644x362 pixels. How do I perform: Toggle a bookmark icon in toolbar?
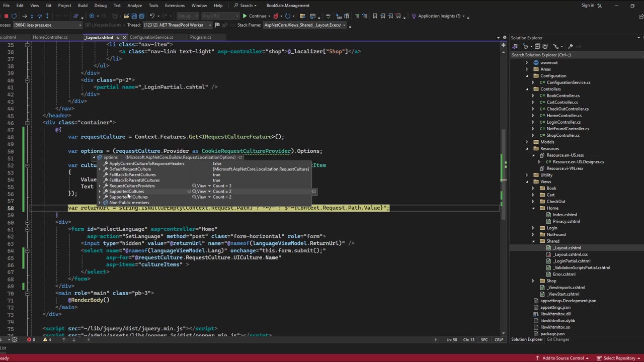click(x=375, y=16)
